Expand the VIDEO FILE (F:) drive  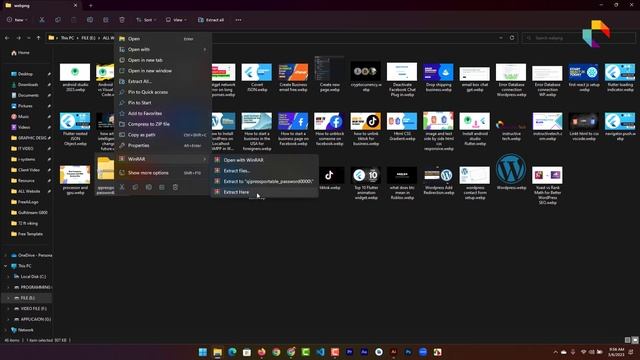click(x=8, y=309)
